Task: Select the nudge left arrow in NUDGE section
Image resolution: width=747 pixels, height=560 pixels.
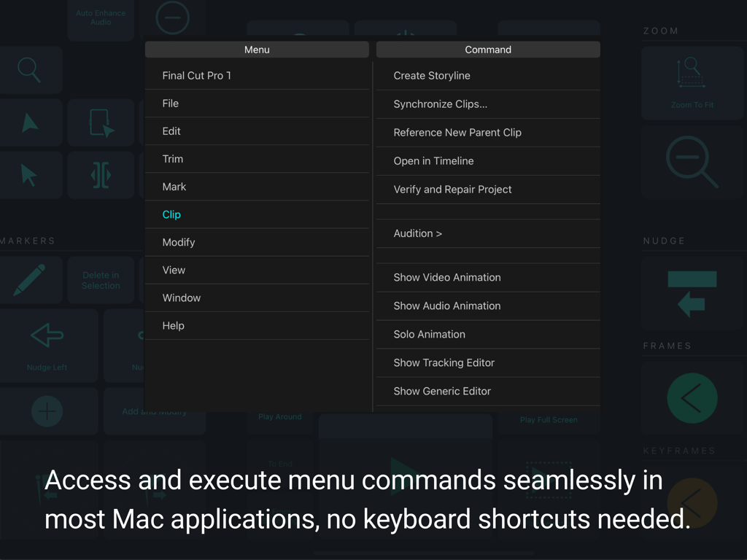Action: (x=692, y=293)
